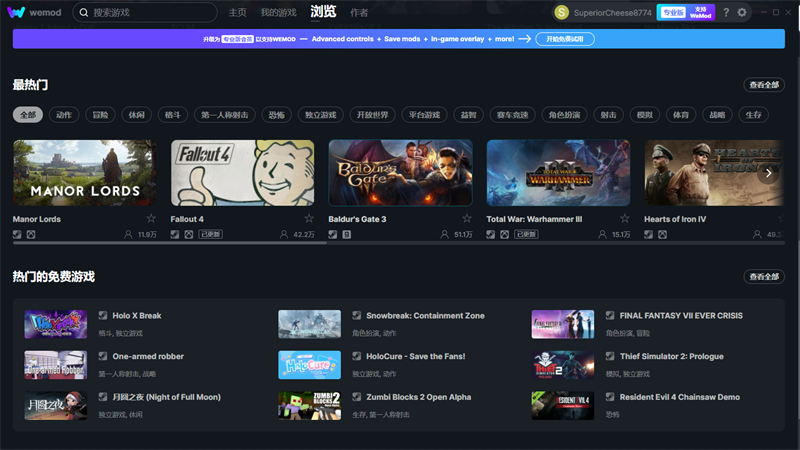Viewport: 800px width, 450px height.
Task: Go to the 浏览 tab
Action: coord(323,11)
